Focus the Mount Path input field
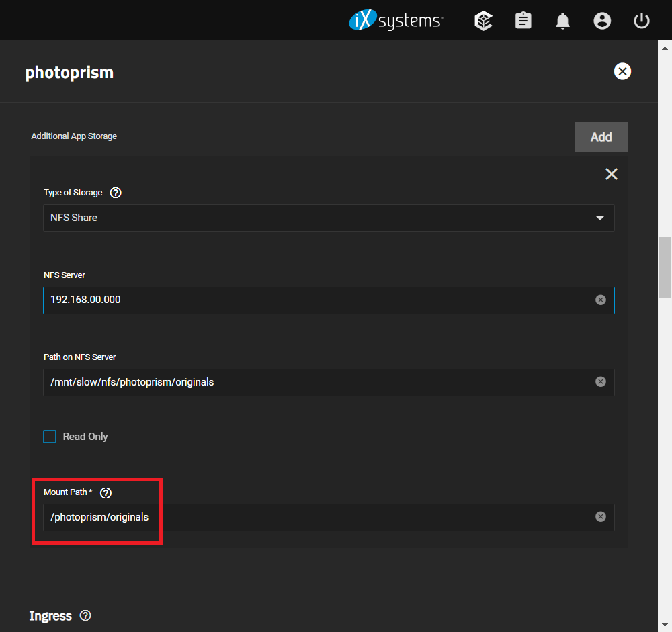Screen dimensions: 672x632 (x=329, y=517)
